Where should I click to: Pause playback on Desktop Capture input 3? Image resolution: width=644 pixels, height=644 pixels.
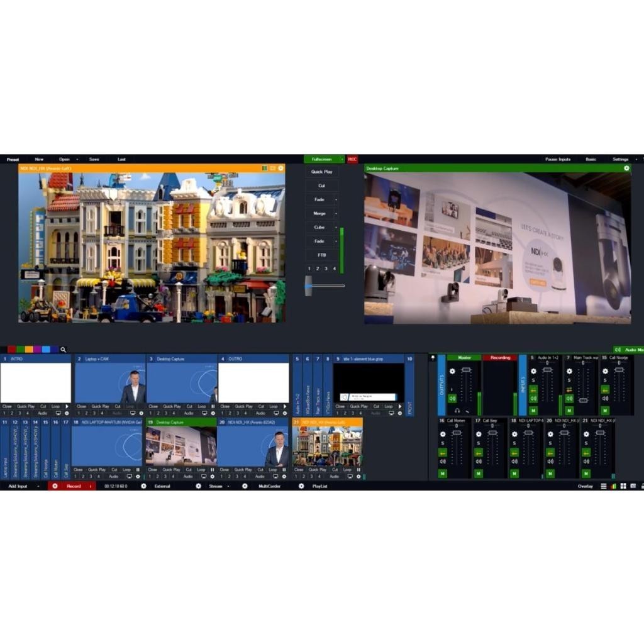213,406
